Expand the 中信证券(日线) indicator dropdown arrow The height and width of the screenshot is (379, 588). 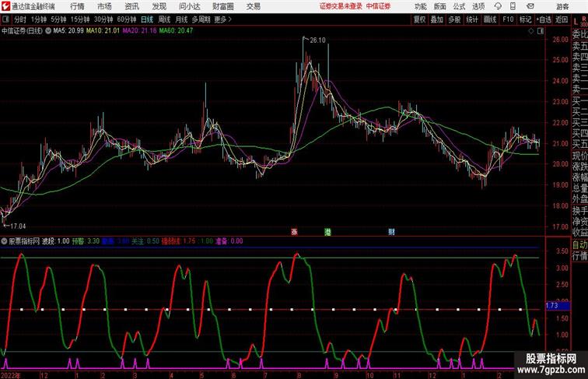(48, 31)
